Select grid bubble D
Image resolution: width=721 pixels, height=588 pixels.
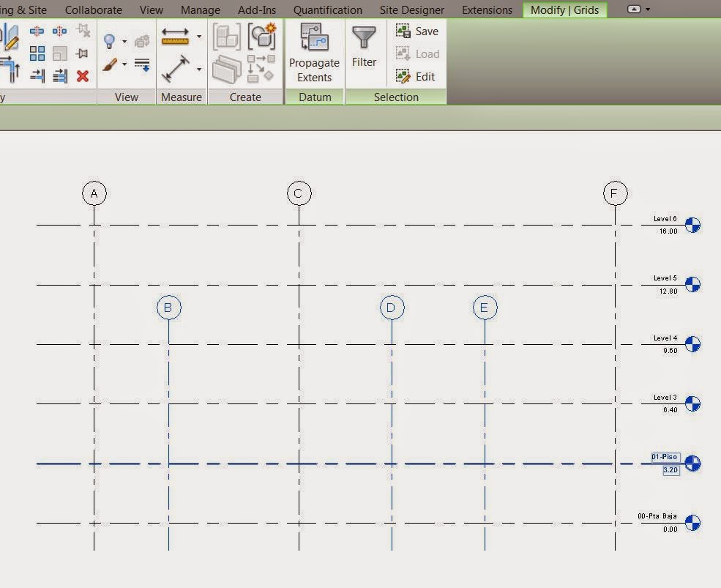coord(392,308)
